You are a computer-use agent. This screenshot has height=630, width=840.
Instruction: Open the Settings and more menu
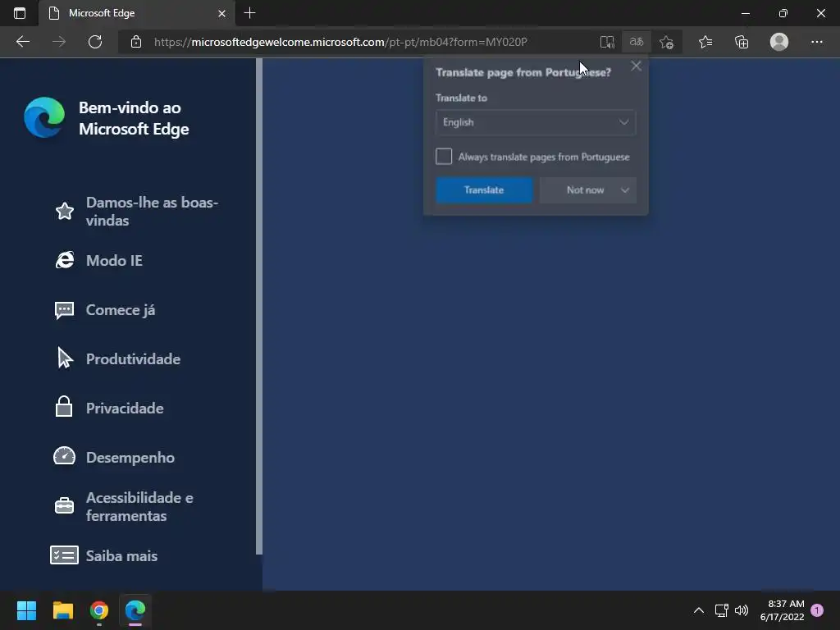tap(816, 42)
